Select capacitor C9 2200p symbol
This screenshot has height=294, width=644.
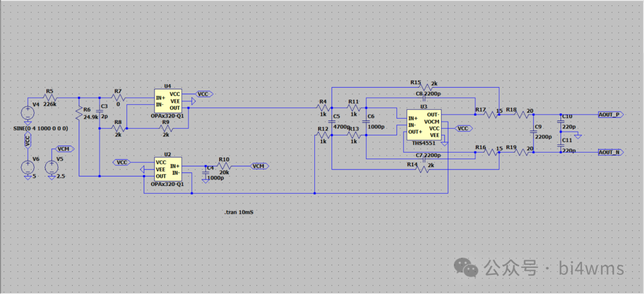(x=534, y=134)
